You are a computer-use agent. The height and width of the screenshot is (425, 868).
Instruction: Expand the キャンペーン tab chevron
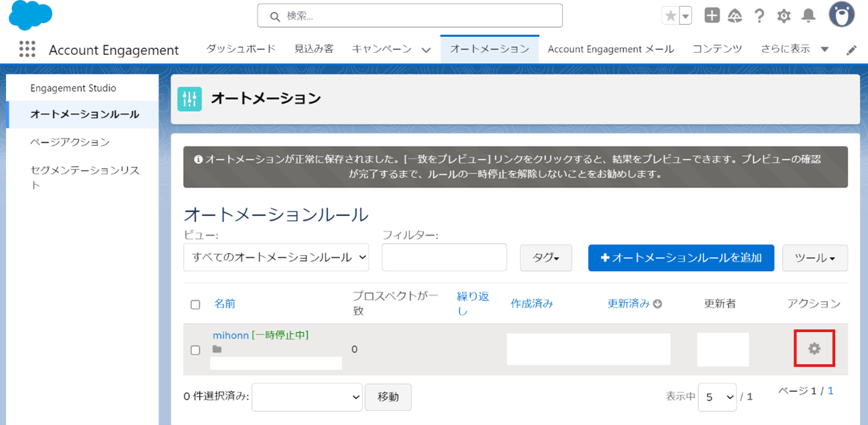coord(426,50)
